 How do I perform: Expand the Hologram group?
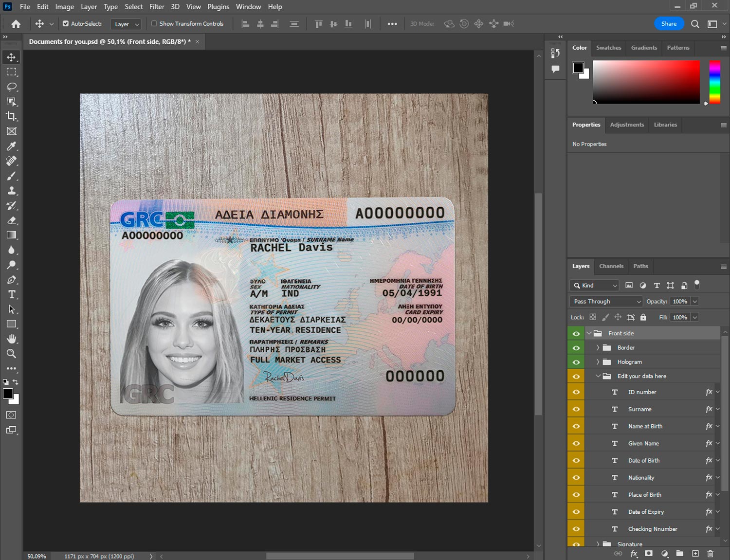pos(598,361)
